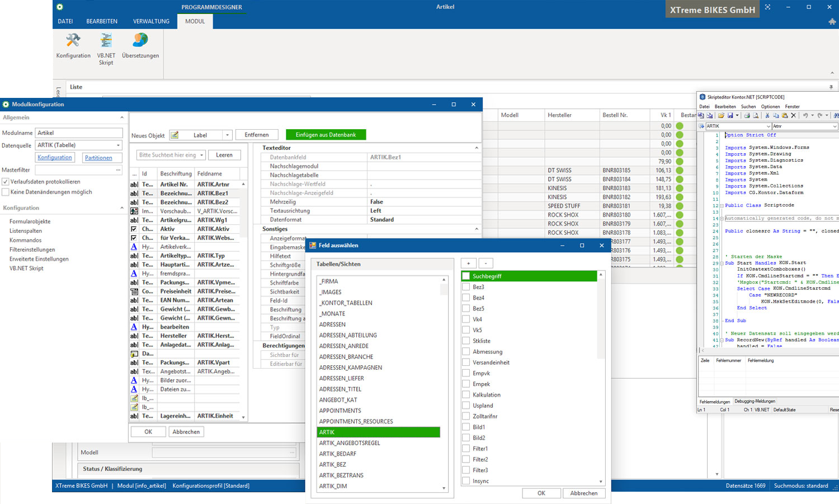
Task: Open the Konfiguration tool in the ribbon
Action: tap(73, 46)
